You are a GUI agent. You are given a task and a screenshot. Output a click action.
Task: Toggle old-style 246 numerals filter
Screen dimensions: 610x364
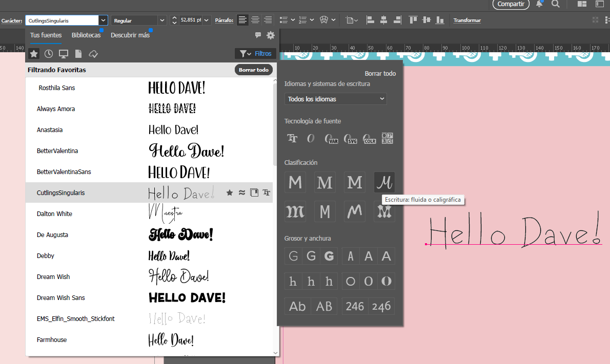(x=381, y=306)
